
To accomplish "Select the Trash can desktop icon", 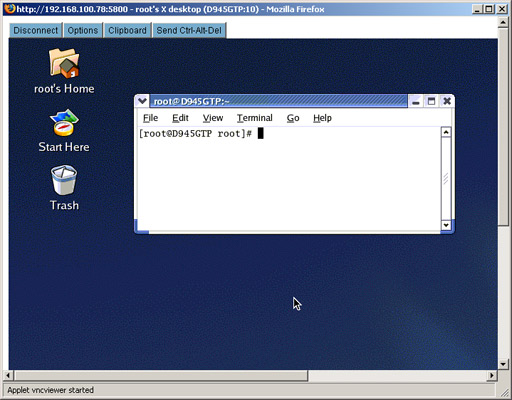I will coord(64,180).
